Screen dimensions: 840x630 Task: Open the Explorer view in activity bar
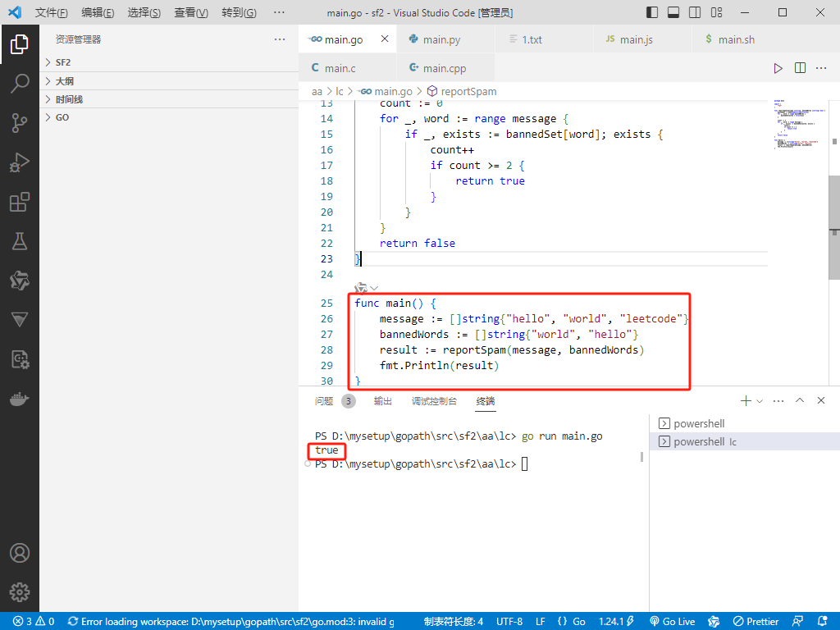pyautogui.click(x=20, y=44)
